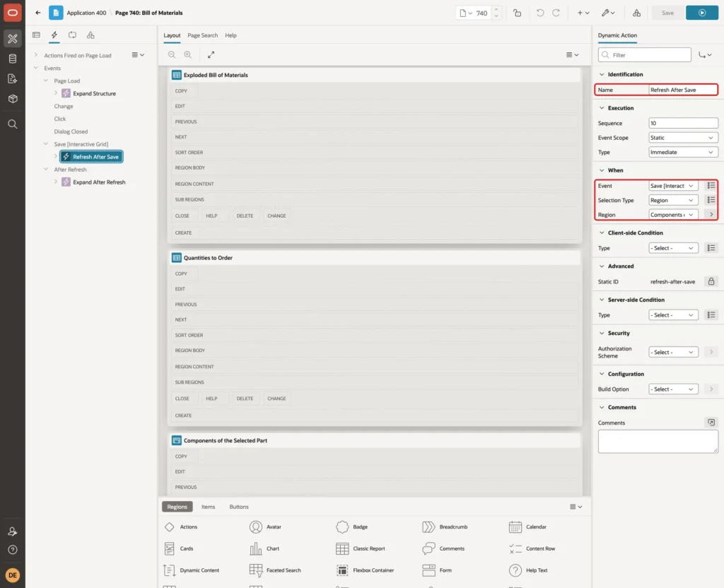724x588 pixels.
Task: Click the property Filter search field
Action: click(645, 55)
